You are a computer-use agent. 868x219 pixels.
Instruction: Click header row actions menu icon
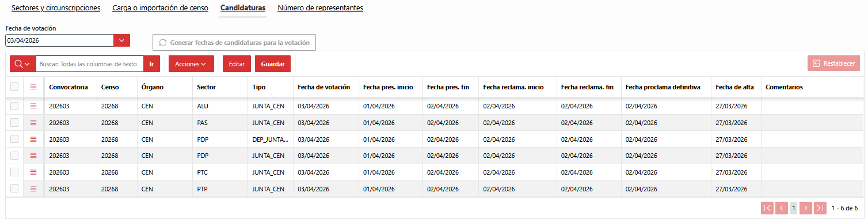coord(33,87)
